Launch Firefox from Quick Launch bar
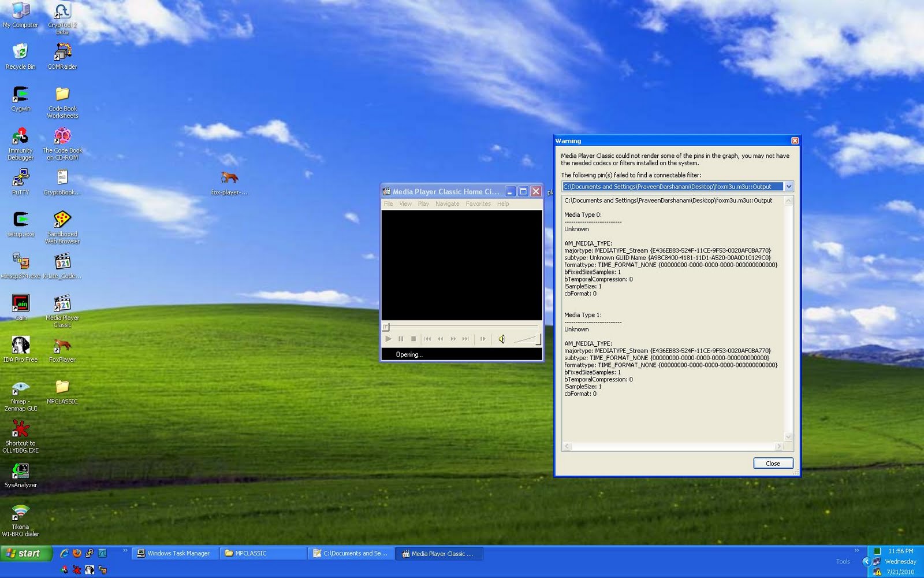 pos(77,553)
